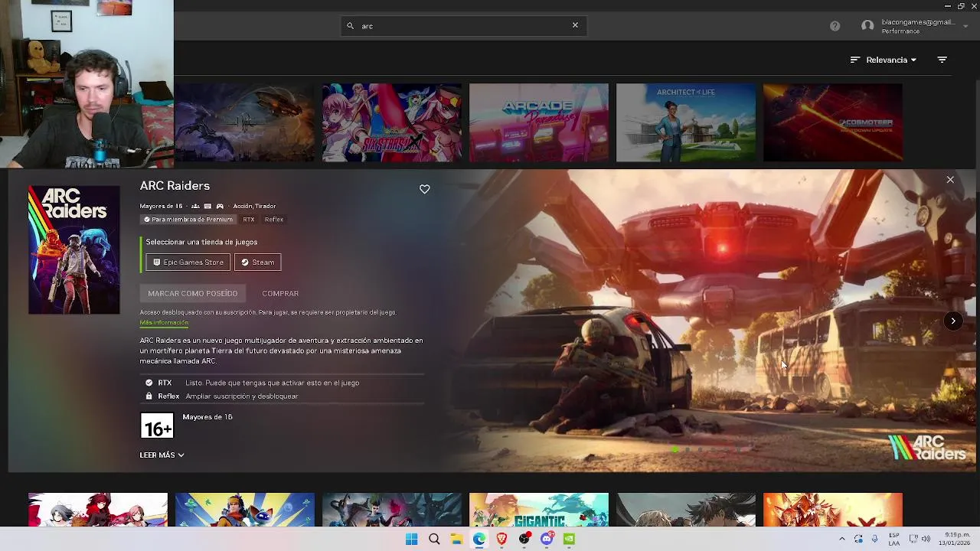Click 'Ampliar suscripción y desbloquear' text
Viewport: 980px width, 551px height.
pos(242,396)
